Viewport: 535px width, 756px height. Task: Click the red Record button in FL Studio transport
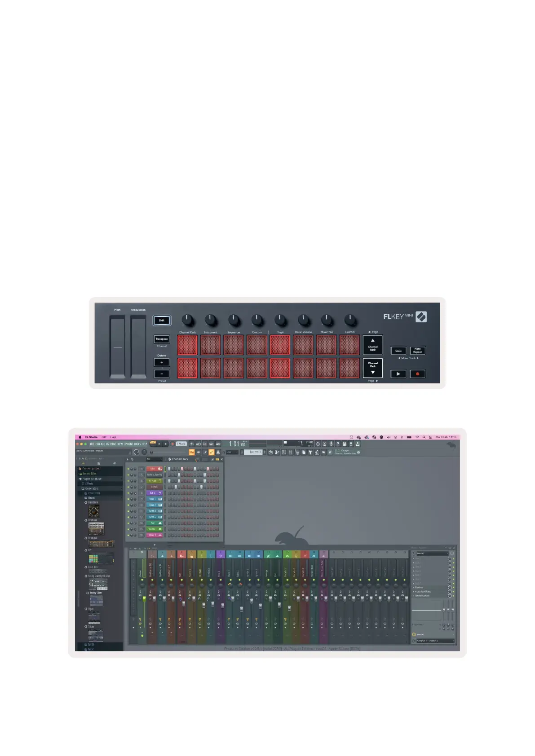(172, 444)
